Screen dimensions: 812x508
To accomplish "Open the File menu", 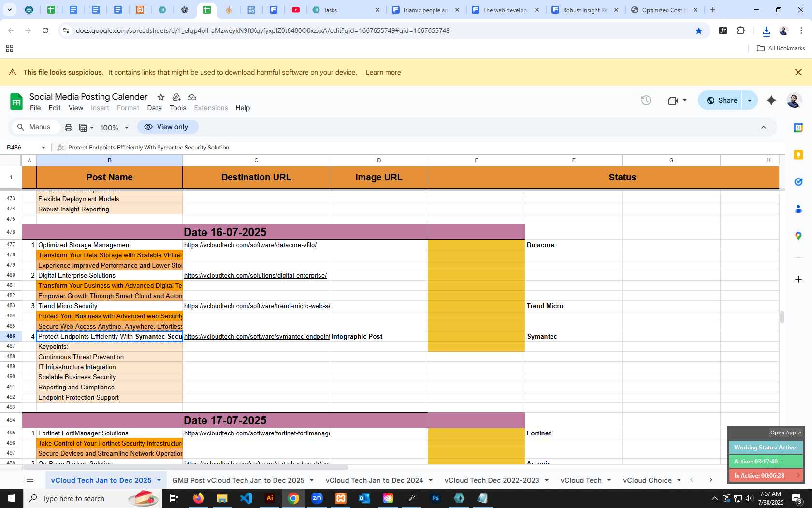I will coord(35,108).
